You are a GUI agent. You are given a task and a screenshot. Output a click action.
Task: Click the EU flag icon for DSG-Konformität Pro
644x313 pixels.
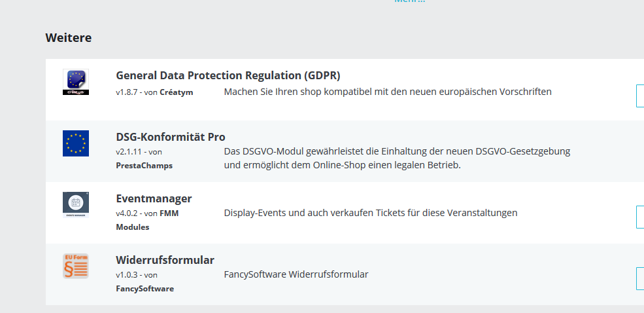76,143
